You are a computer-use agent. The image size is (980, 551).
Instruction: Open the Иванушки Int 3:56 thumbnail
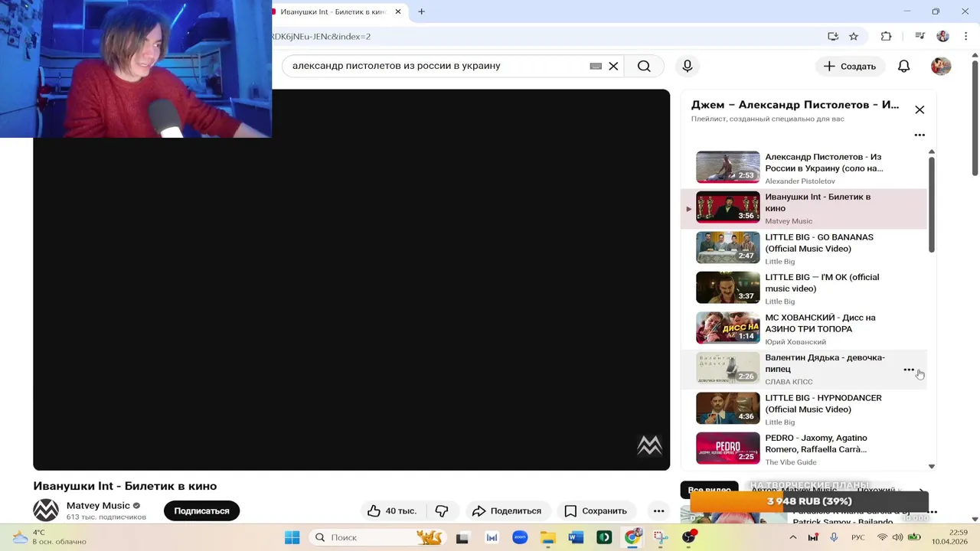click(727, 207)
